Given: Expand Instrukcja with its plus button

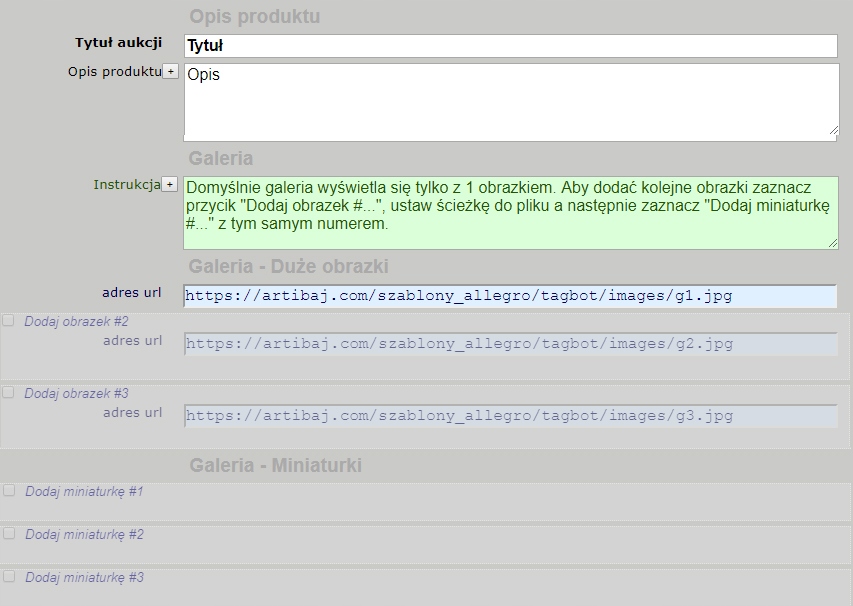Looking at the screenshot, I should point(170,184).
